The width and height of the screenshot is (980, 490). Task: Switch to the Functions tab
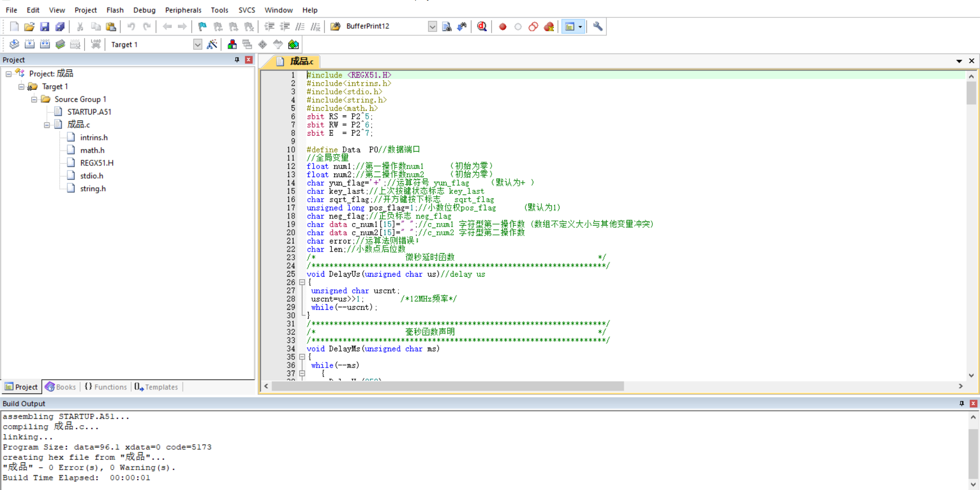pyautogui.click(x=106, y=387)
